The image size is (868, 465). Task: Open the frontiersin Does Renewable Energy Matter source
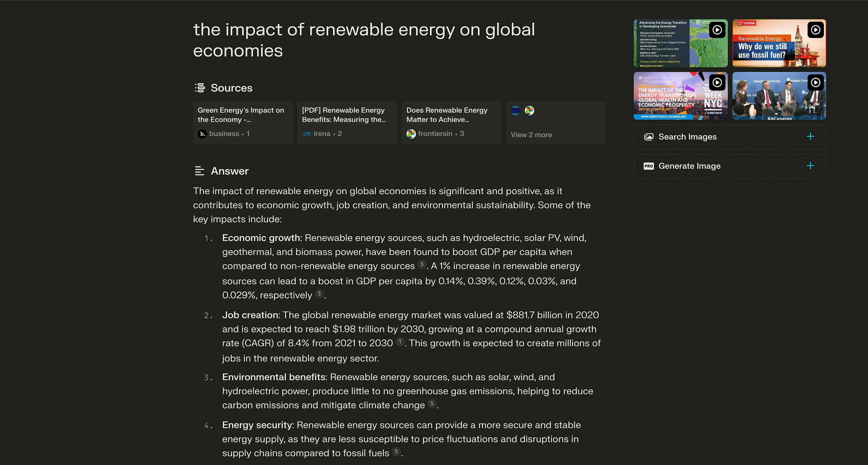[x=451, y=123]
